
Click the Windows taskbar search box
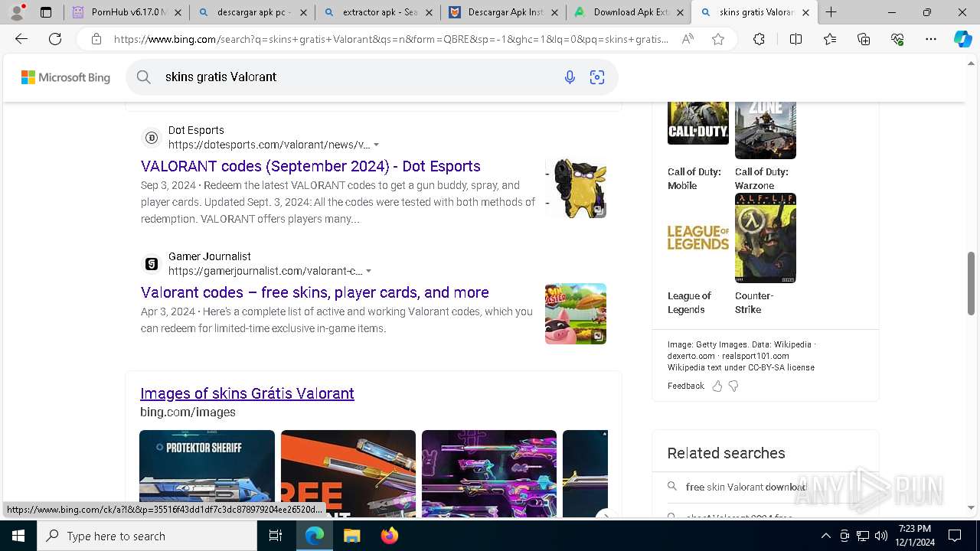coord(147,536)
